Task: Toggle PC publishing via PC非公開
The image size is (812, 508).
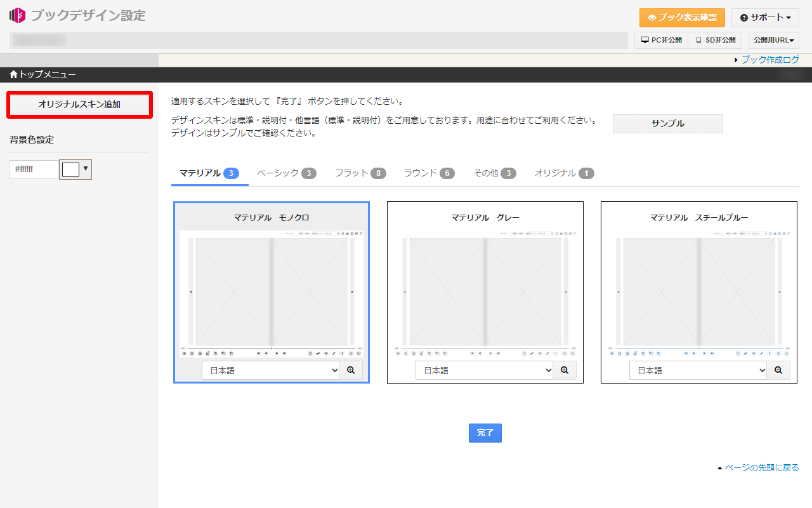Action: (660, 39)
